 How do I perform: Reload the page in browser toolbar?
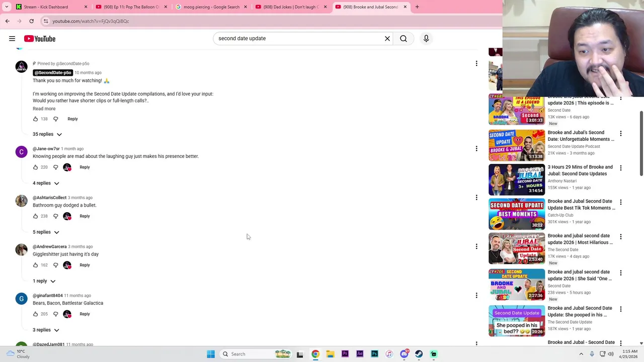(x=31, y=21)
